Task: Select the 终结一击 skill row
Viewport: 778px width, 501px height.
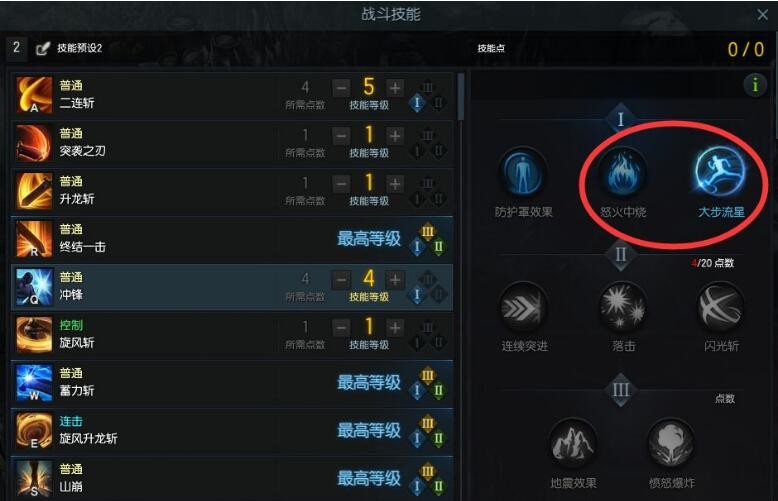Action: click(232, 240)
